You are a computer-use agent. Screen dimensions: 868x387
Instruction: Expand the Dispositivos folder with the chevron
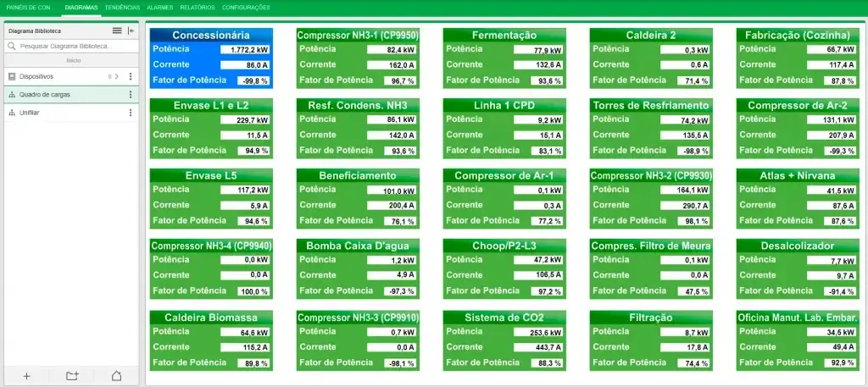pos(117,76)
